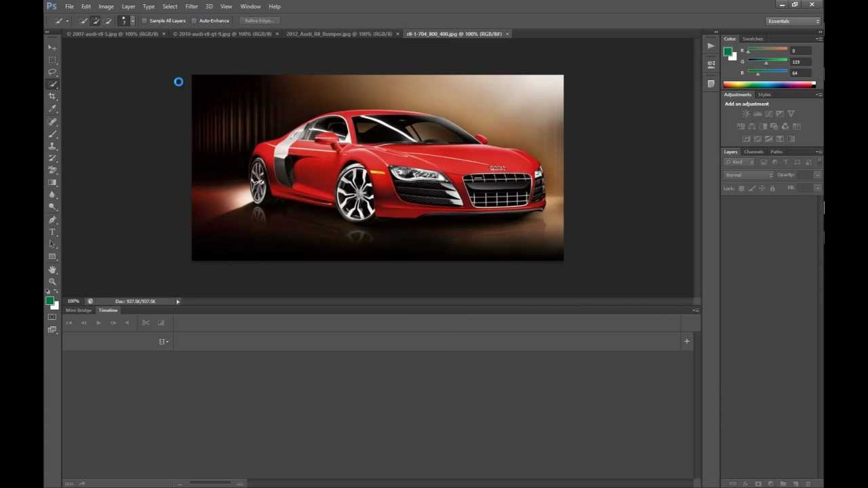Select the Move tool
The width and height of the screenshot is (868, 488).
click(52, 47)
